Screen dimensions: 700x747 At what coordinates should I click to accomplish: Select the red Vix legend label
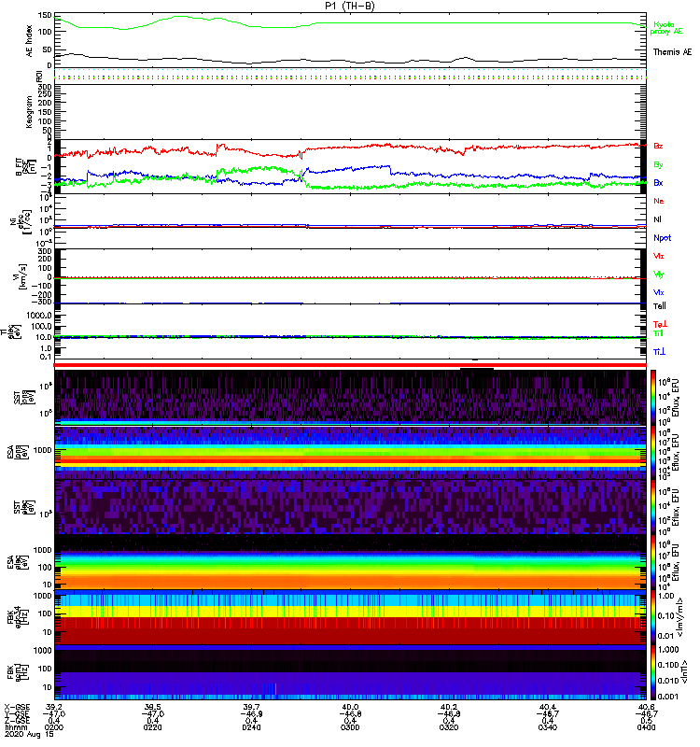pos(659,256)
